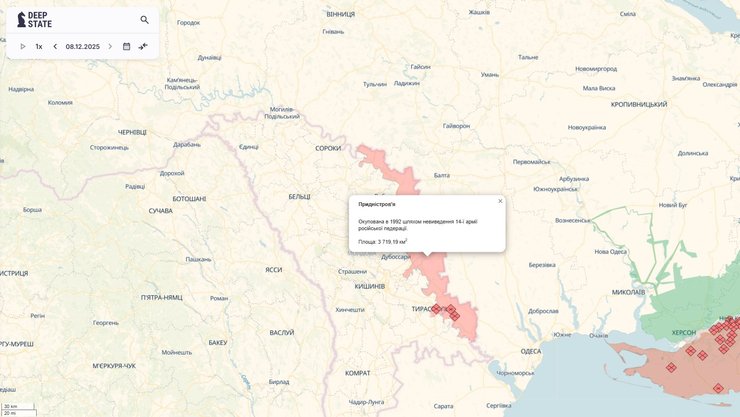Change the 1x playback speed

tap(39, 46)
